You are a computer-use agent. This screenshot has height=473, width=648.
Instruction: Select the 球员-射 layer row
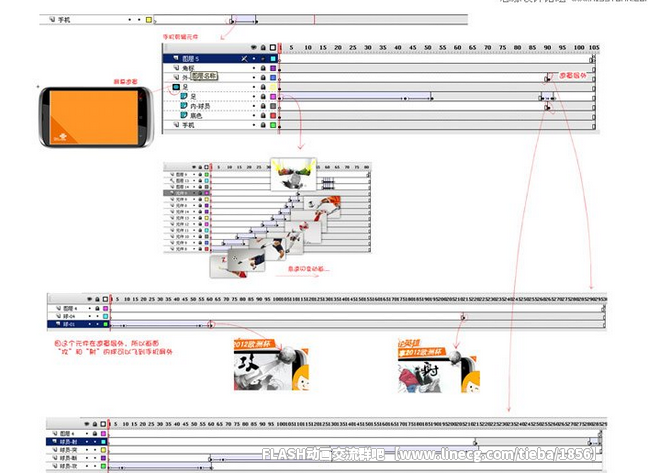point(77,442)
